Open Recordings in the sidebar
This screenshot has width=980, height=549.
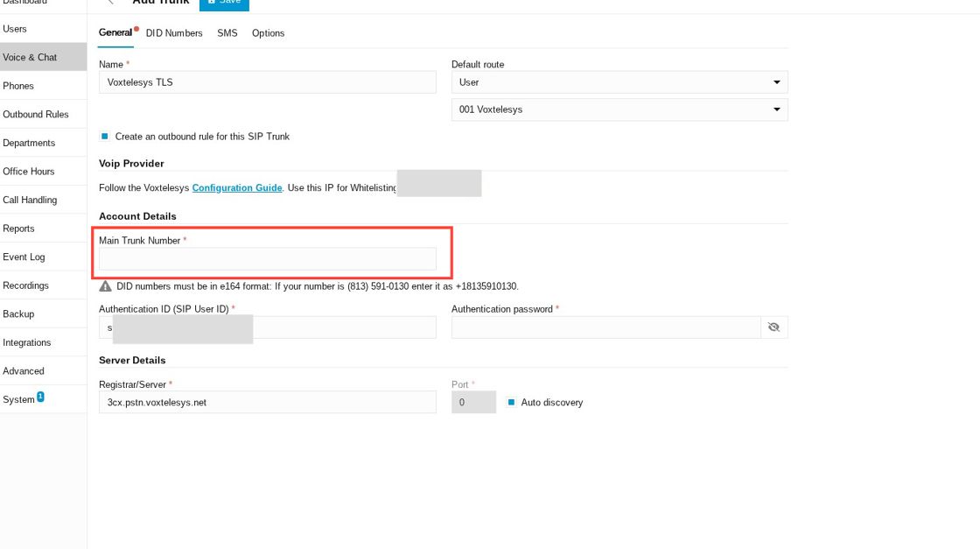point(43,285)
